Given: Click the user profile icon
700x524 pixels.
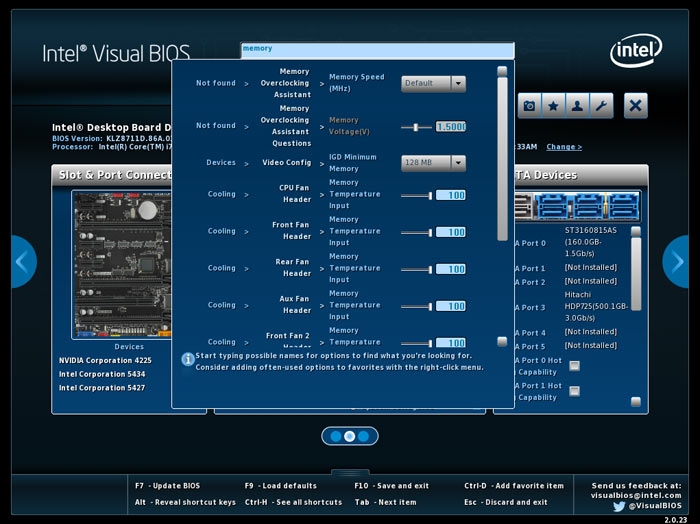Looking at the screenshot, I should (x=577, y=106).
